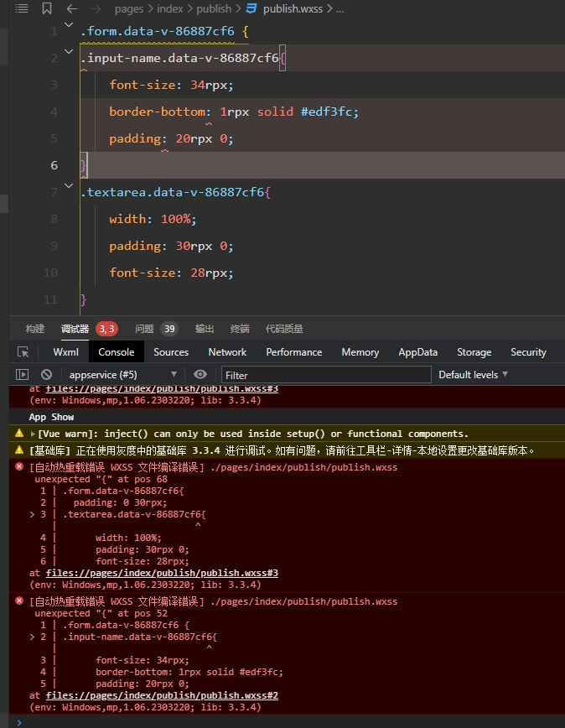The image size is (565, 728).
Task: Open the Sources devtools tab
Action: pos(171,352)
